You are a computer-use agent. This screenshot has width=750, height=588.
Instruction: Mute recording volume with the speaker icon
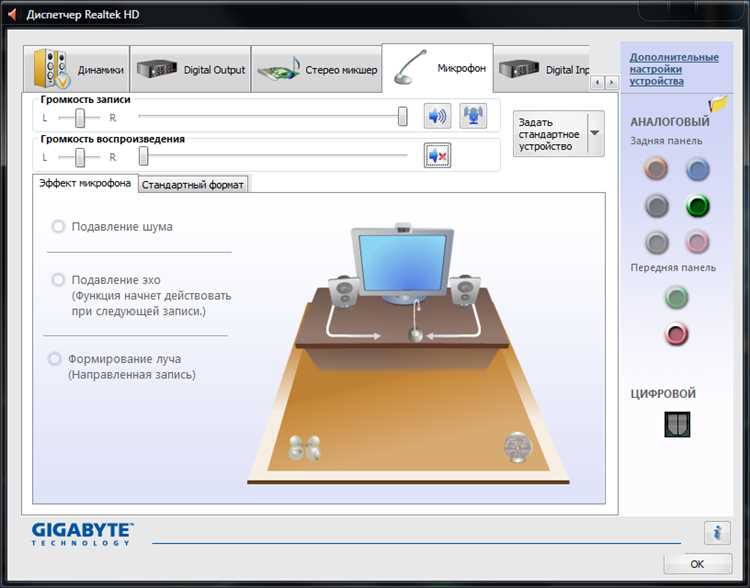[x=437, y=116]
